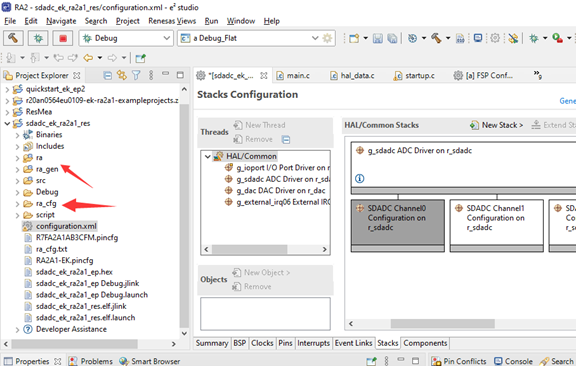The height and width of the screenshot is (366, 576).
Task: Open the Project menu
Action: click(x=127, y=21)
